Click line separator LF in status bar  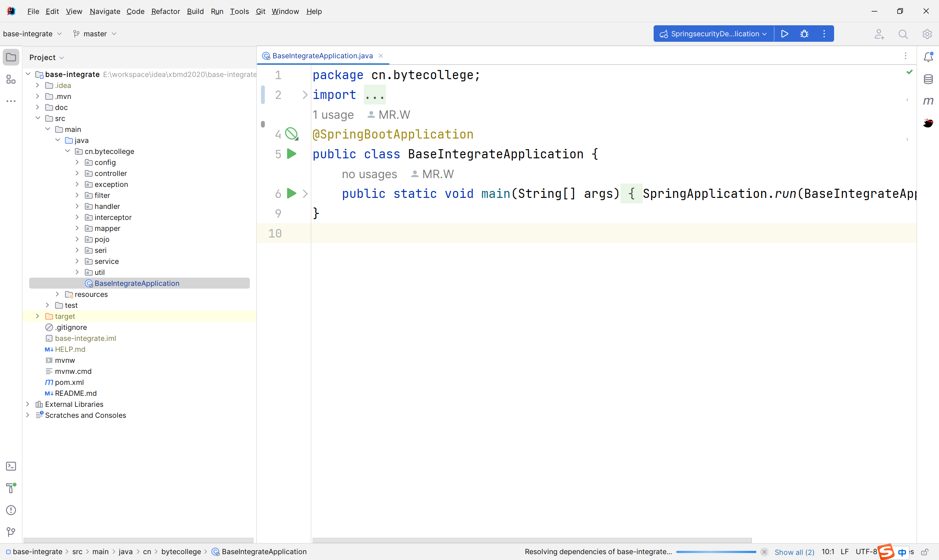845,552
